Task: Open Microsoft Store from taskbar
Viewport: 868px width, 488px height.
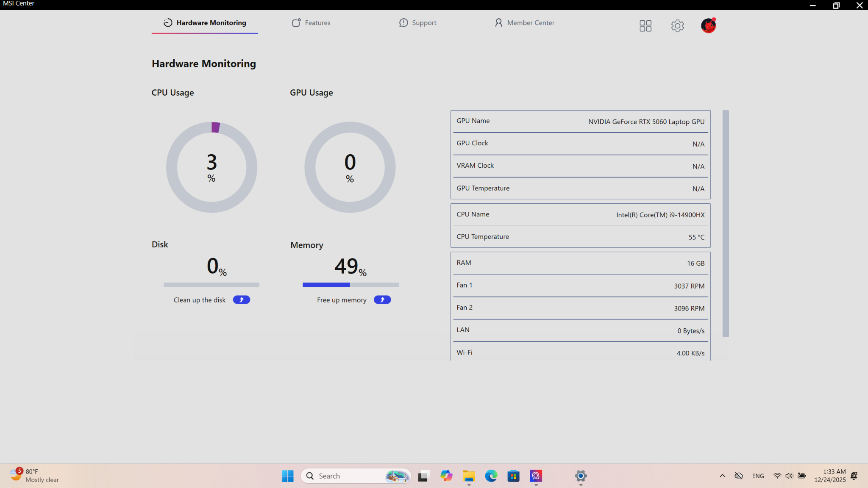Action: tap(513, 476)
